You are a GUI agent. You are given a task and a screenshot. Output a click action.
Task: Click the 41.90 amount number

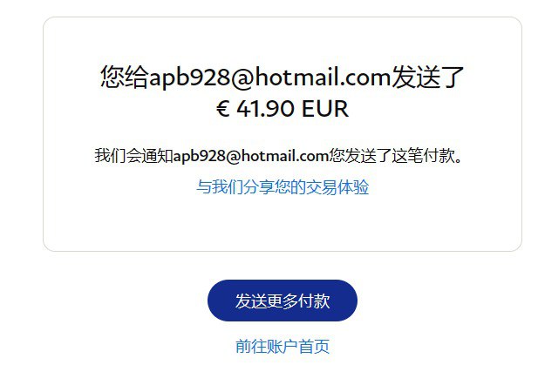point(265,109)
